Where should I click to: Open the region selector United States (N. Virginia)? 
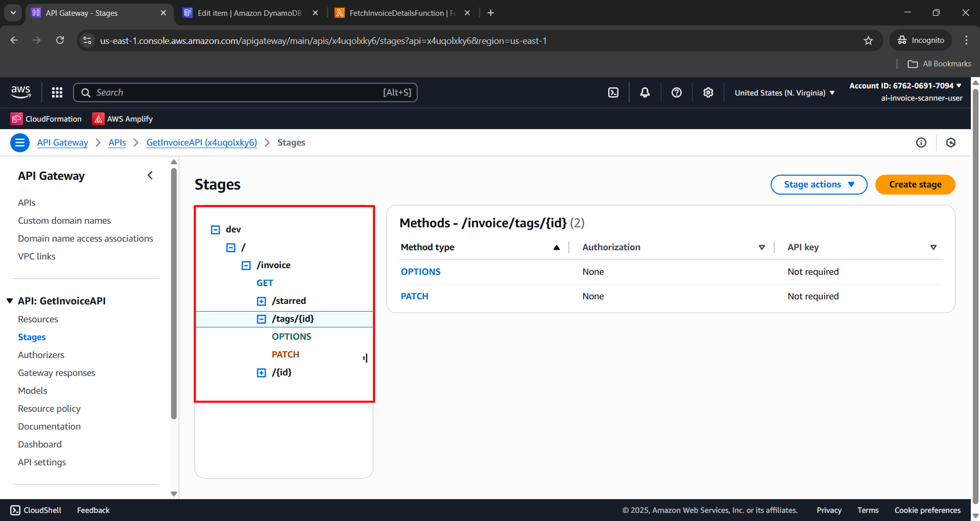click(x=784, y=93)
